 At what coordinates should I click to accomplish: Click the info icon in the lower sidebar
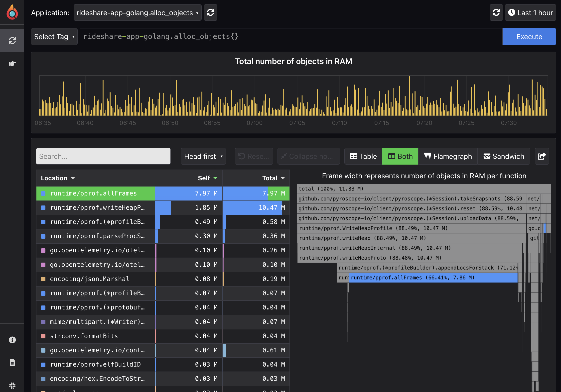click(x=12, y=340)
